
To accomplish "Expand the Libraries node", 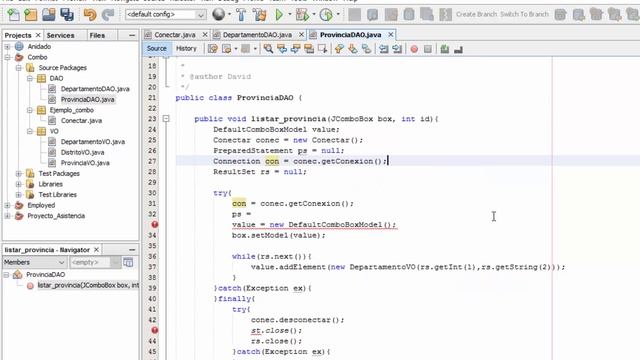I will coord(18,184).
